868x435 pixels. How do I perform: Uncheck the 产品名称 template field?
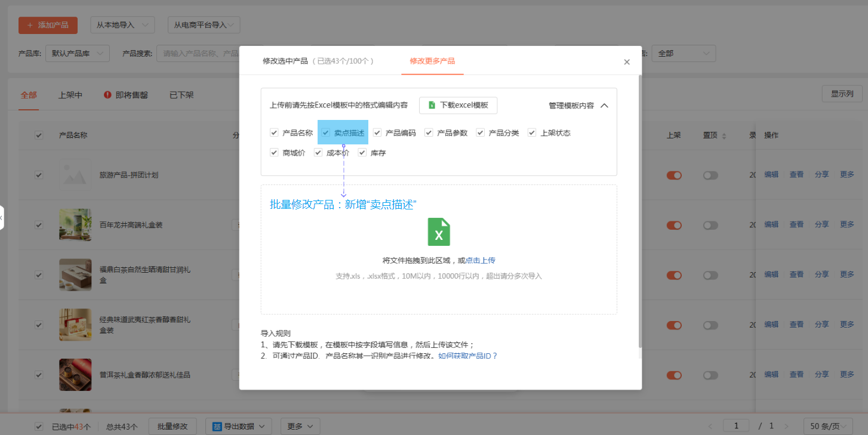[274, 132]
